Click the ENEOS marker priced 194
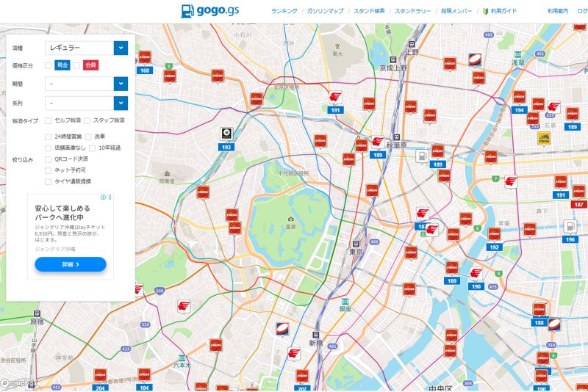Image resolution: width=588 pixels, height=392 pixels. (520, 98)
